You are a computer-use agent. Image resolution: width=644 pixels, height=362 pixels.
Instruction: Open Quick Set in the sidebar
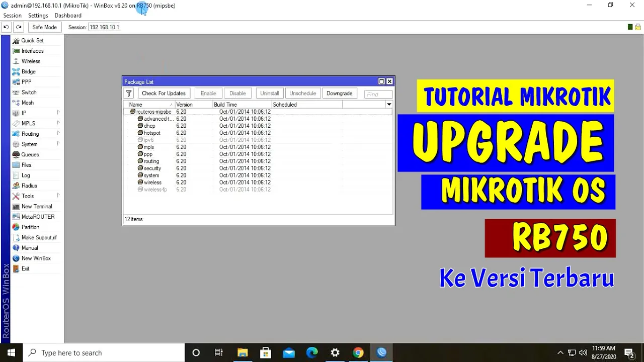pos(32,40)
